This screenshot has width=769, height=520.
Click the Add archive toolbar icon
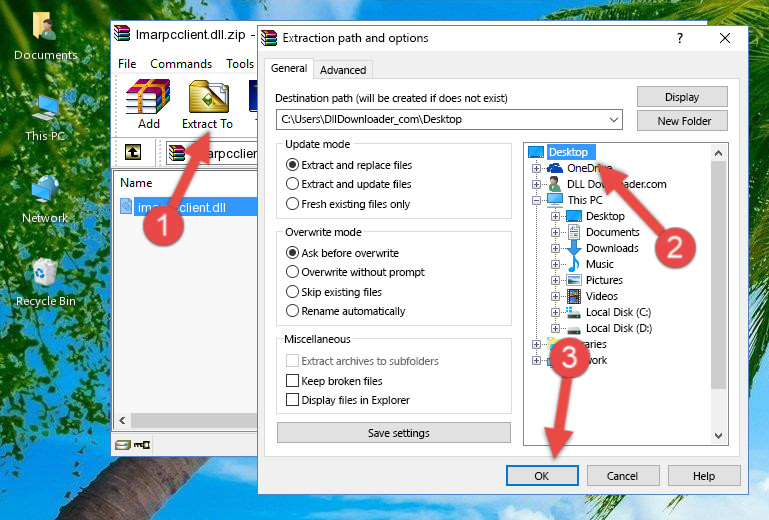[x=148, y=97]
